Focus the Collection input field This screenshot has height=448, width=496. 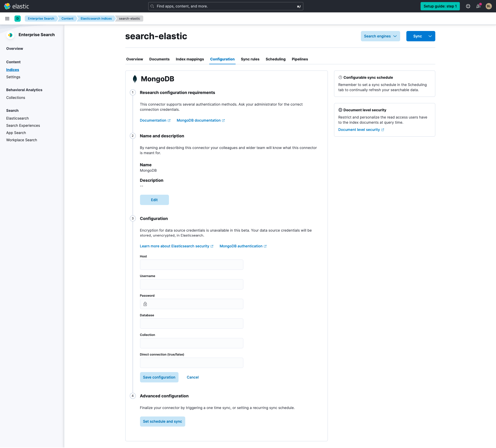point(192,343)
